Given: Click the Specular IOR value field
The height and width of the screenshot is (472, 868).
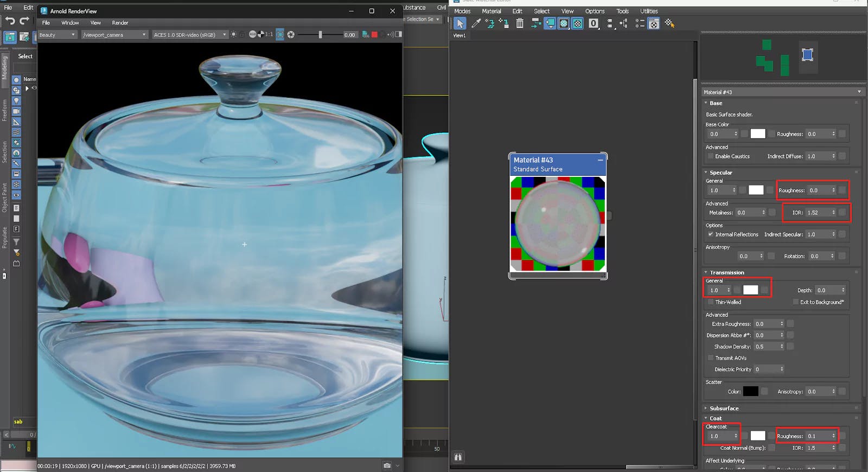Looking at the screenshot, I should (818, 213).
